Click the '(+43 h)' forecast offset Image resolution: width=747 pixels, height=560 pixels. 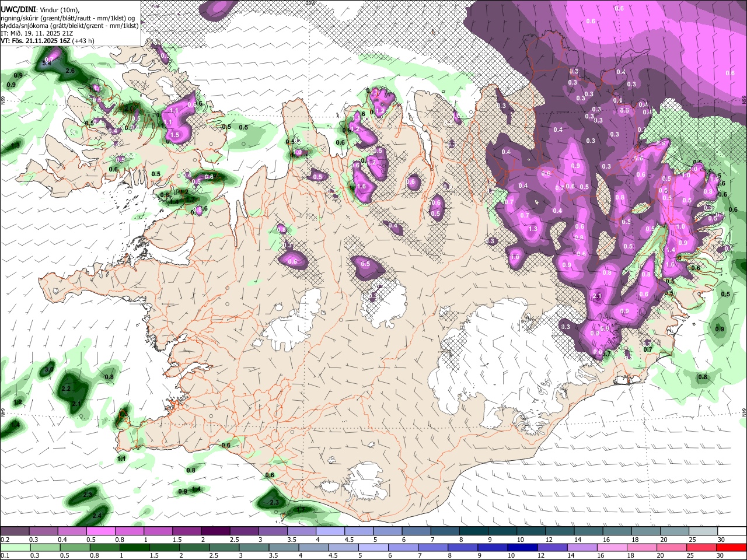coord(83,41)
